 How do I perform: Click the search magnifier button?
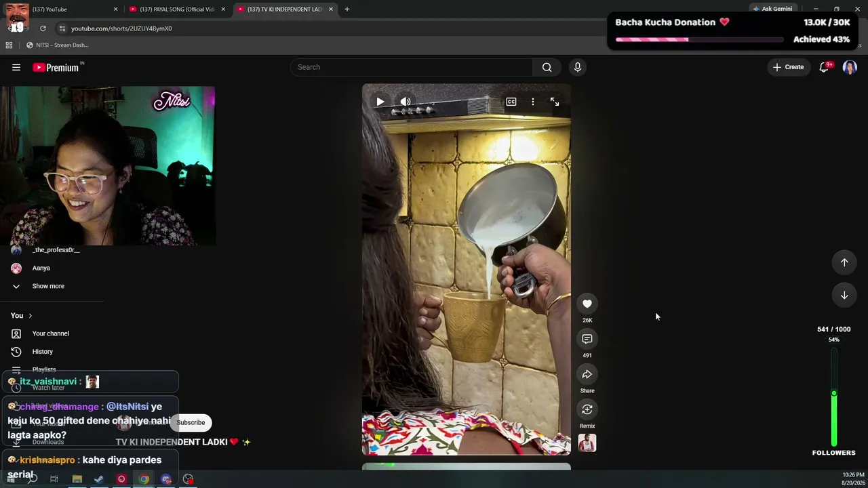pos(547,67)
